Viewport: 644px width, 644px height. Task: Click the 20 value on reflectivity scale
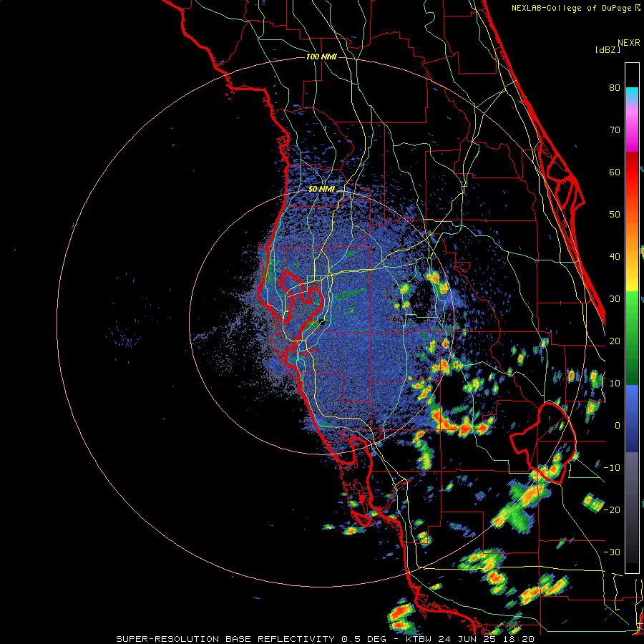click(615, 341)
